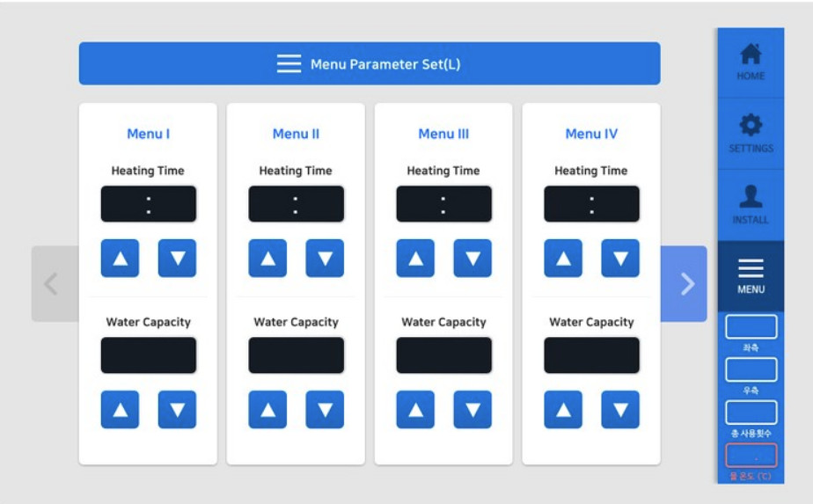Decrease Menu III Heating Time with down arrow
813x504 pixels.
[x=472, y=259]
